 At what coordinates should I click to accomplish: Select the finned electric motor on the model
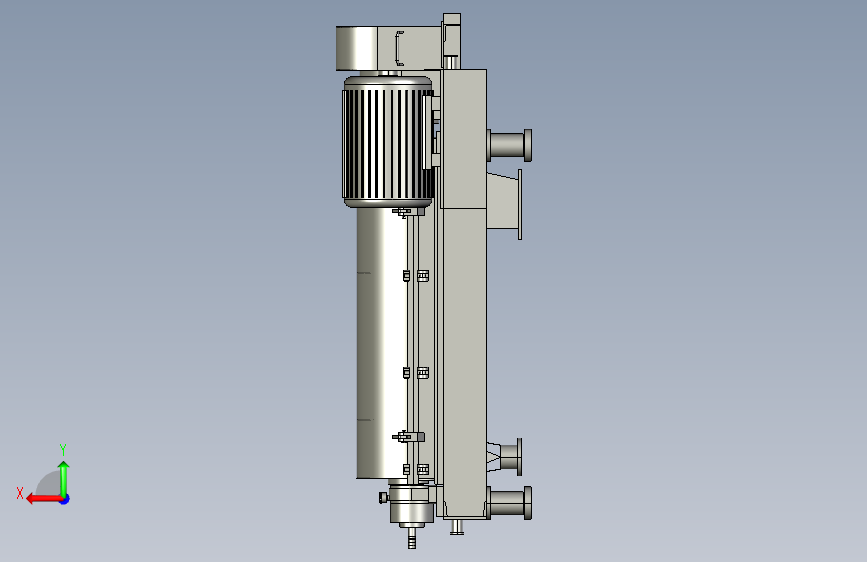[x=388, y=142]
